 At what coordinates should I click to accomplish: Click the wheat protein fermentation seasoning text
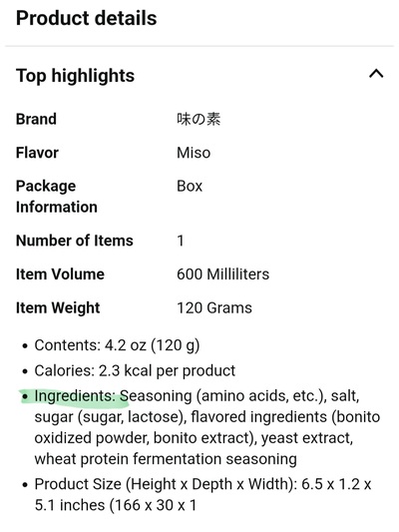pyautogui.click(x=166, y=459)
